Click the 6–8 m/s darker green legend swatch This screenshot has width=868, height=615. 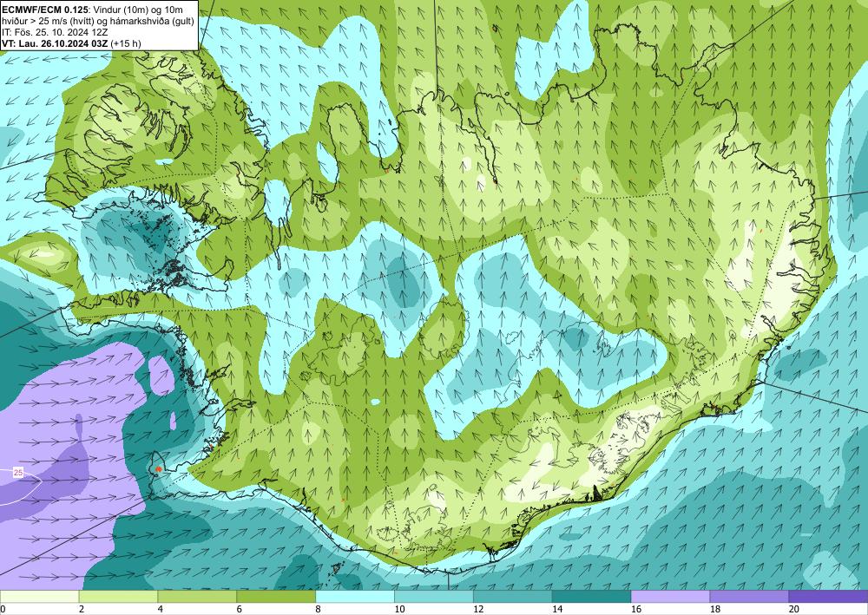point(276,597)
